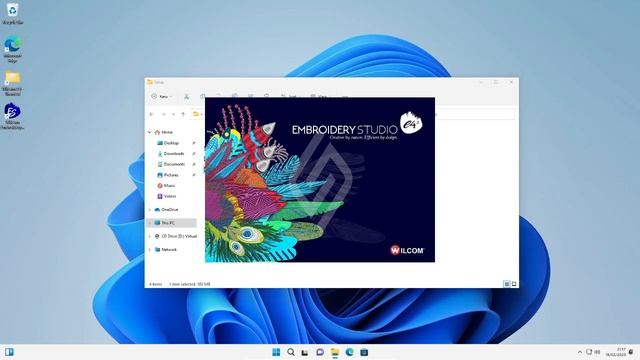
Task: Unpin Desktop using its pin icon
Action: coord(194,143)
